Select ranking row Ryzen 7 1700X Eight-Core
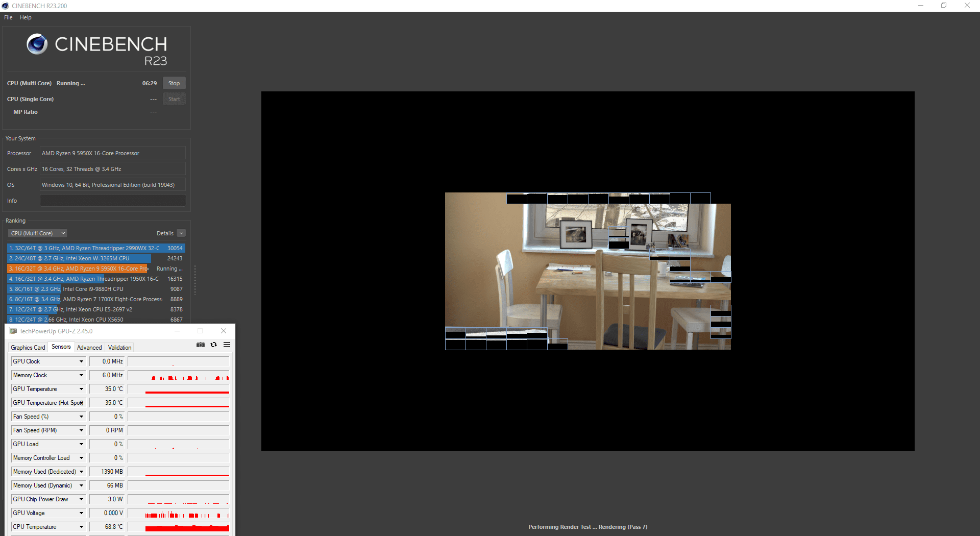Viewport: 980px width, 536px height. click(96, 299)
